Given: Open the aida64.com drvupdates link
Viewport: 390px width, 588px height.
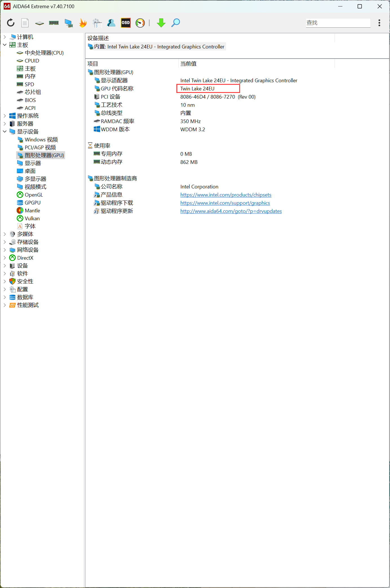Looking at the screenshot, I should tap(231, 211).
